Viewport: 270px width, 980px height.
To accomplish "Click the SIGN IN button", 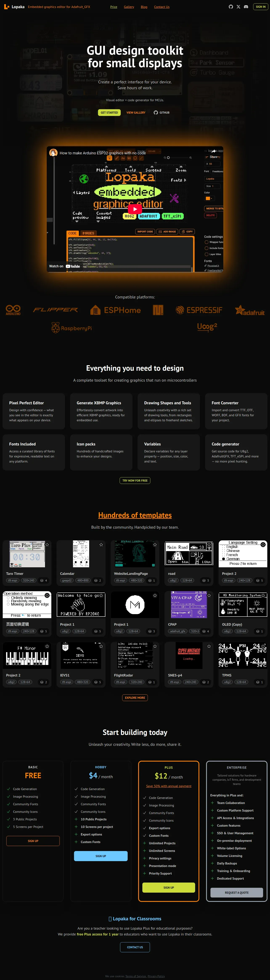I will point(261,7).
